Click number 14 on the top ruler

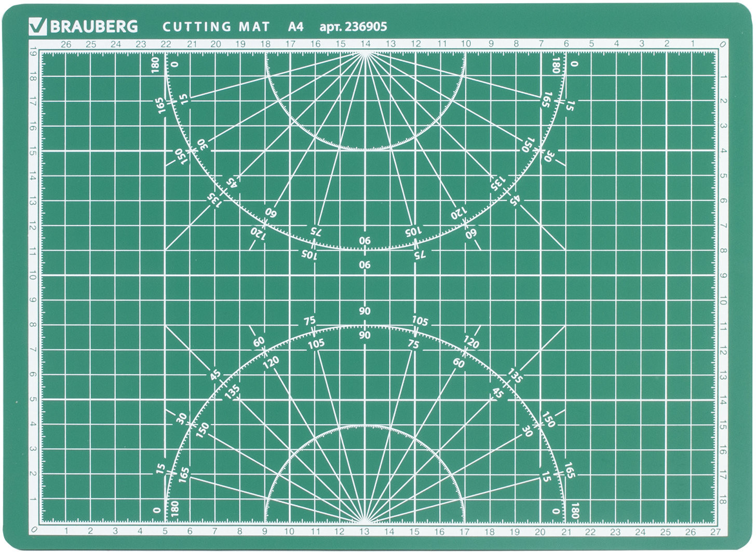pos(366,44)
